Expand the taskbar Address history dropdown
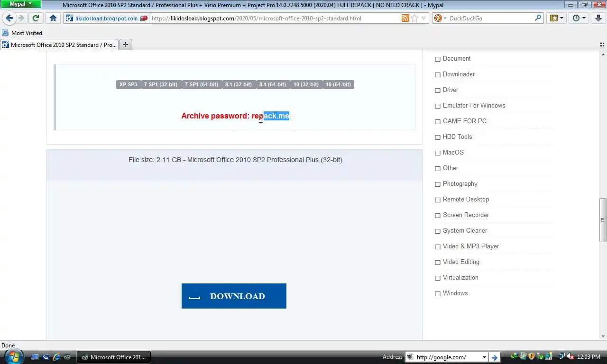Image resolution: width=607 pixels, height=364 pixels. tap(484, 357)
